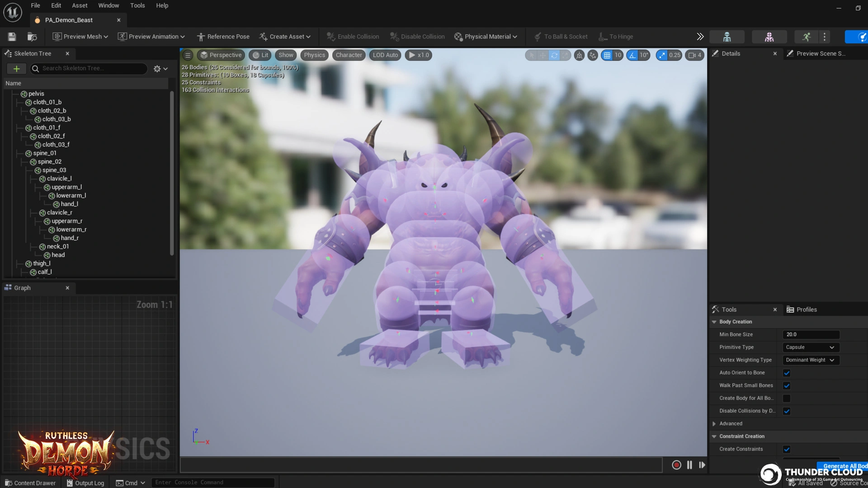
Task: Open viewport hamburger options menu
Action: (188, 55)
